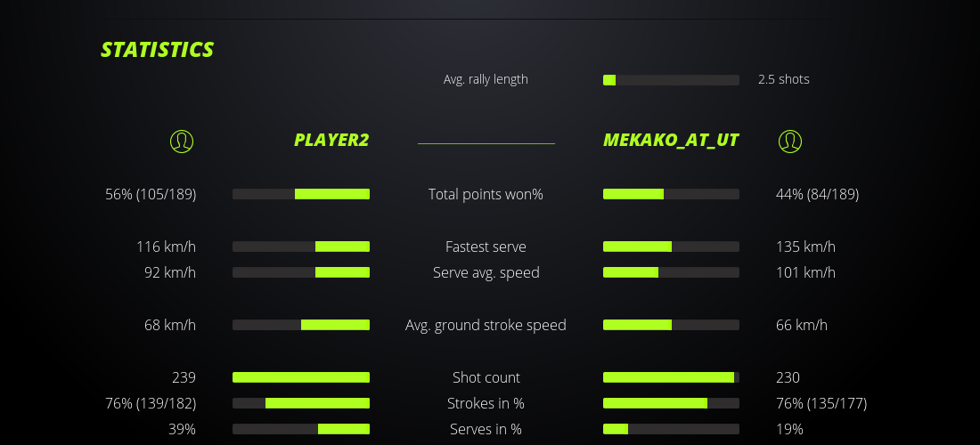Click the profile icon beside PLAYER2

181,141
